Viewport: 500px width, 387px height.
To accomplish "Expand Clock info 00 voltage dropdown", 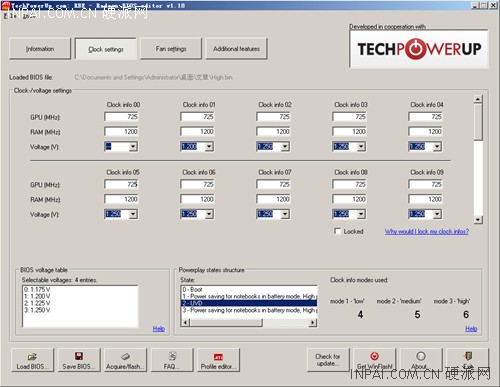I will 133,147.
